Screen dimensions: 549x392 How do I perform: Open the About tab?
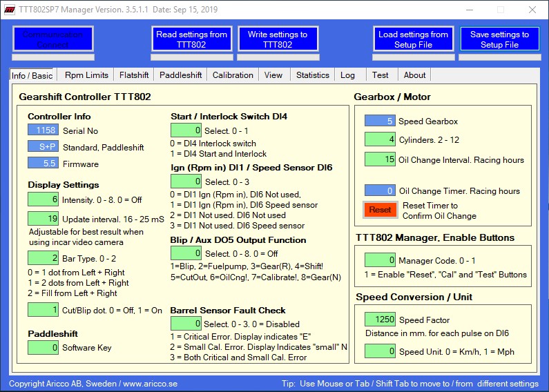point(414,75)
